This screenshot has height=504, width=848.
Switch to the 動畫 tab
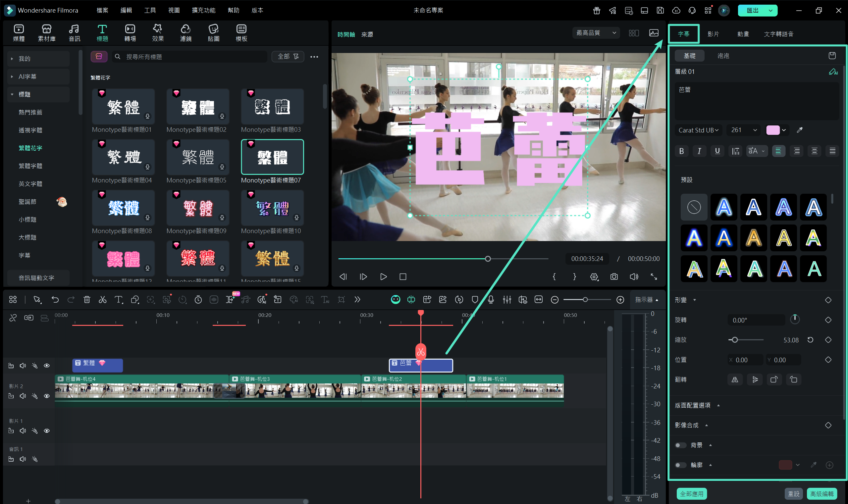click(x=743, y=34)
